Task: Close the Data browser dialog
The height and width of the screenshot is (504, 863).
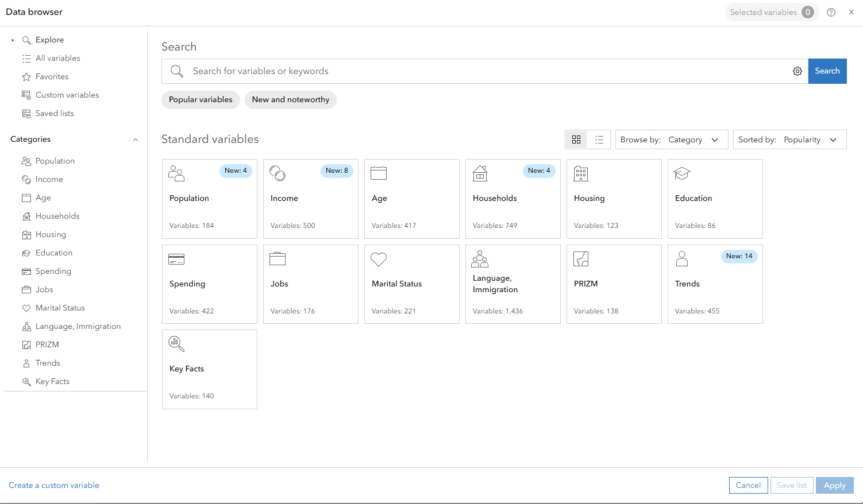Action: click(852, 12)
